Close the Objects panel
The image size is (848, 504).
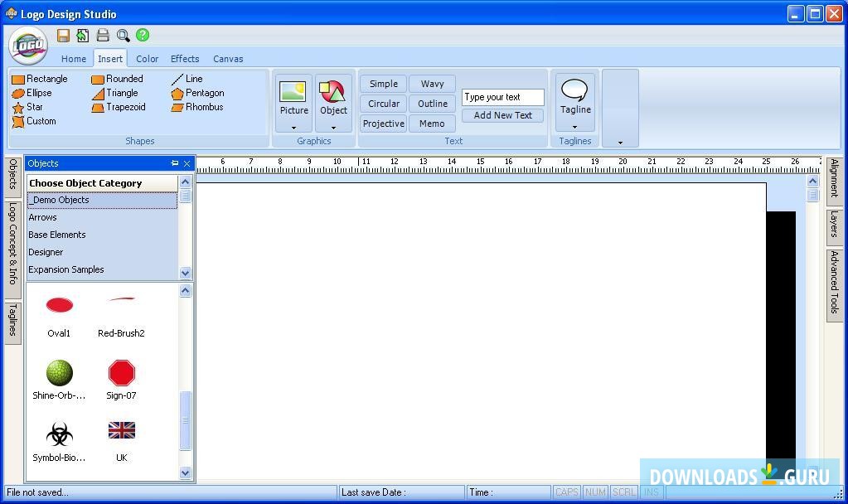187,163
